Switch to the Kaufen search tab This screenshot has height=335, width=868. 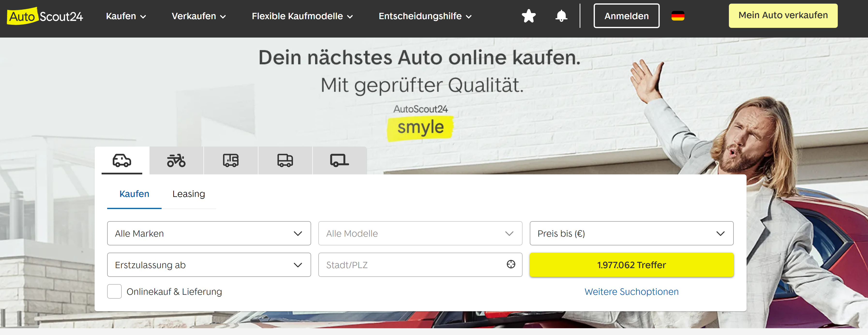(x=134, y=194)
